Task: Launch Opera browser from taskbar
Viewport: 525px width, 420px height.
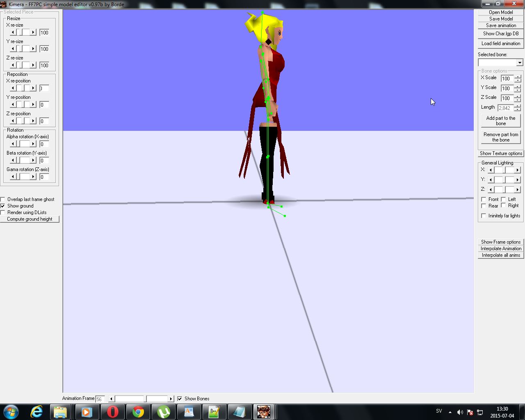Action: 112,412
